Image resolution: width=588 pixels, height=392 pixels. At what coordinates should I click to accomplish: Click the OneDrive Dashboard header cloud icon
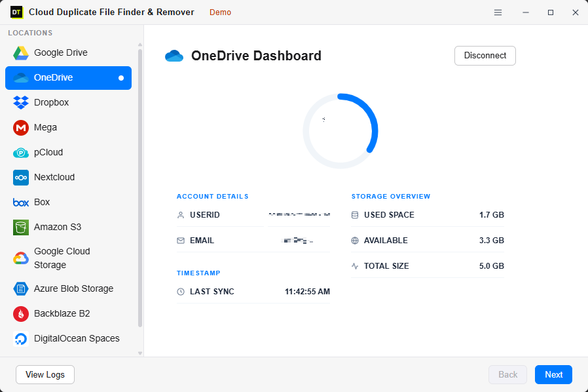pyautogui.click(x=174, y=56)
